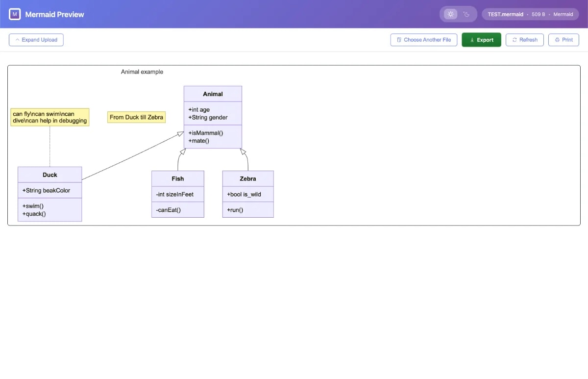Print the diagram

tap(563, 40)
